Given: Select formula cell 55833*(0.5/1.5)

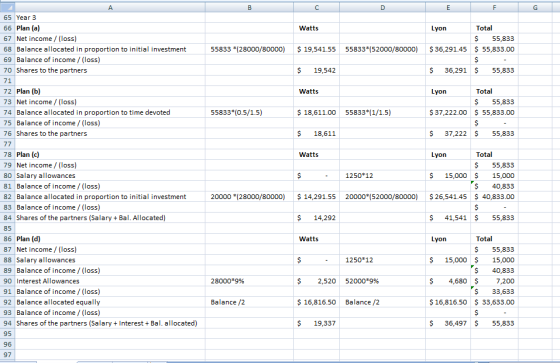Looking at the screenshot, I should click(x=249, y=112).
